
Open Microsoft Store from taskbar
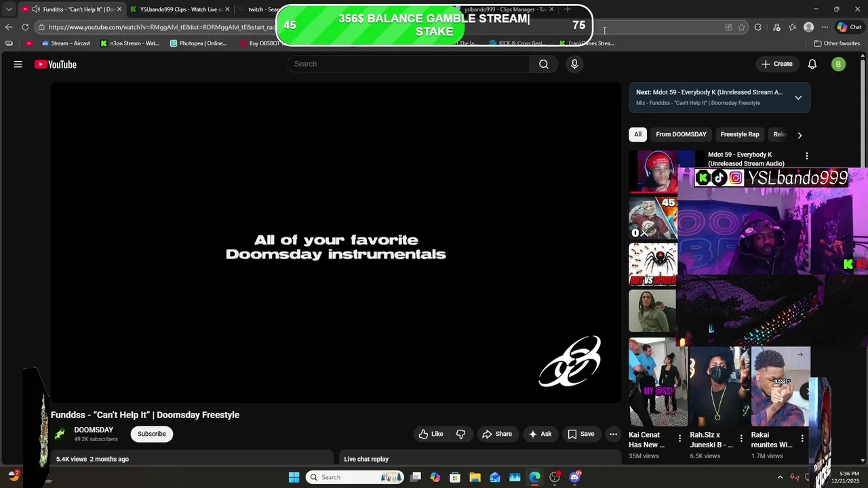click(x=455, y=477)
